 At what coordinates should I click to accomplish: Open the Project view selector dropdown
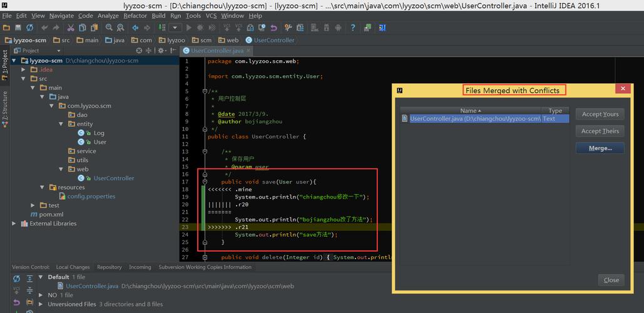tap(58, 51)
